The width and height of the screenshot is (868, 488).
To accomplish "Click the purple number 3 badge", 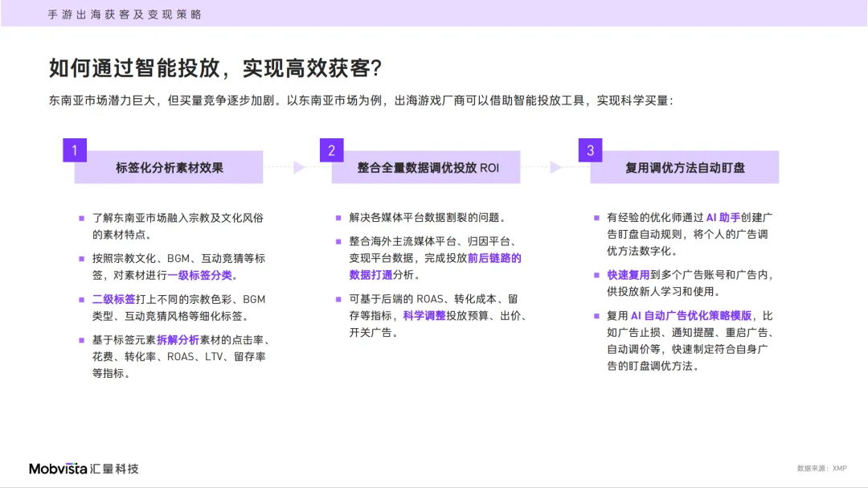I will pyautogui.click(x=590, y=150).
